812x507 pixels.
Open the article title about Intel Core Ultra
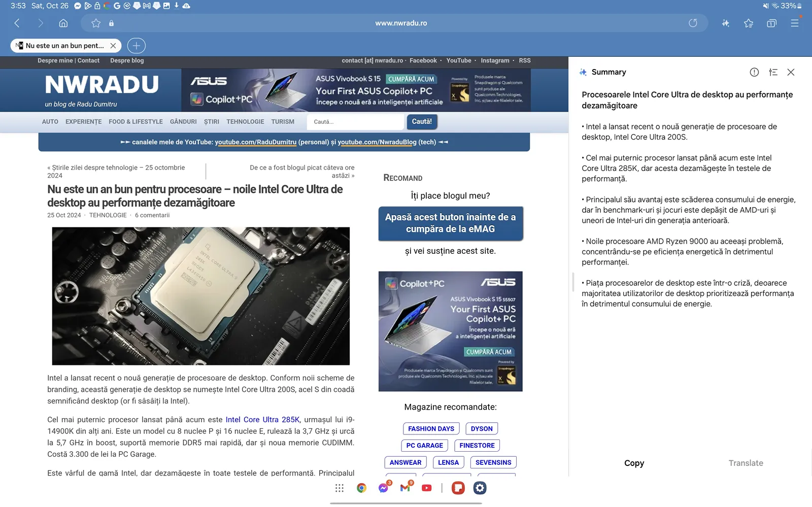(x=195, y=196)
